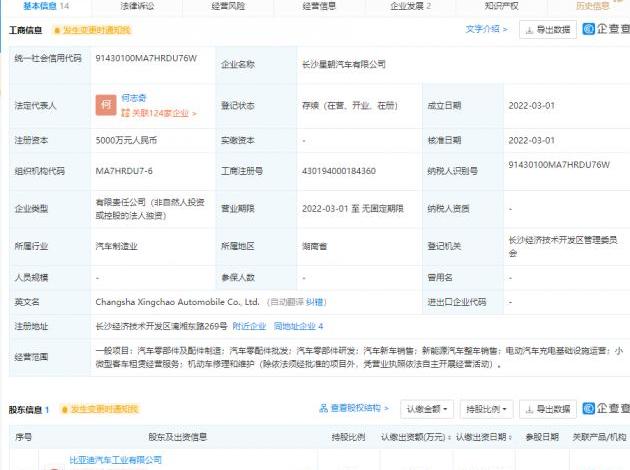Screen dimensions: 630x470
Task: Select 成立日期 value 2022-03-01
Action: point(532,106)
